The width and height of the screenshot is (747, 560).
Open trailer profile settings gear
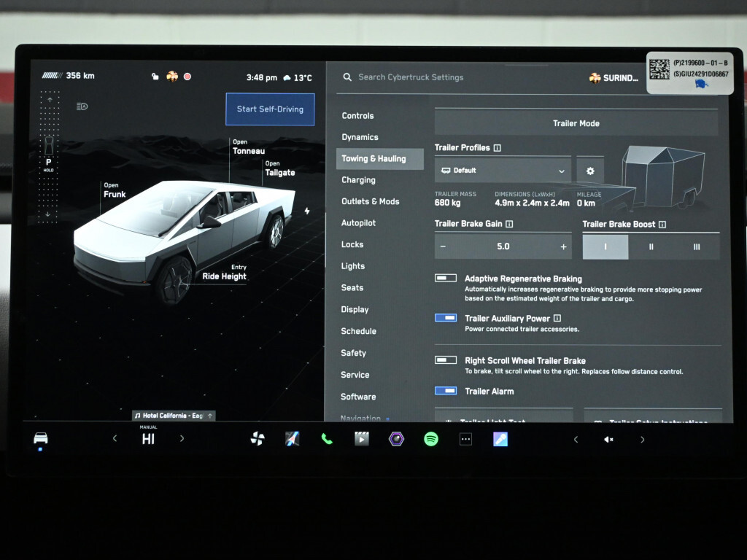pos(590,171)
